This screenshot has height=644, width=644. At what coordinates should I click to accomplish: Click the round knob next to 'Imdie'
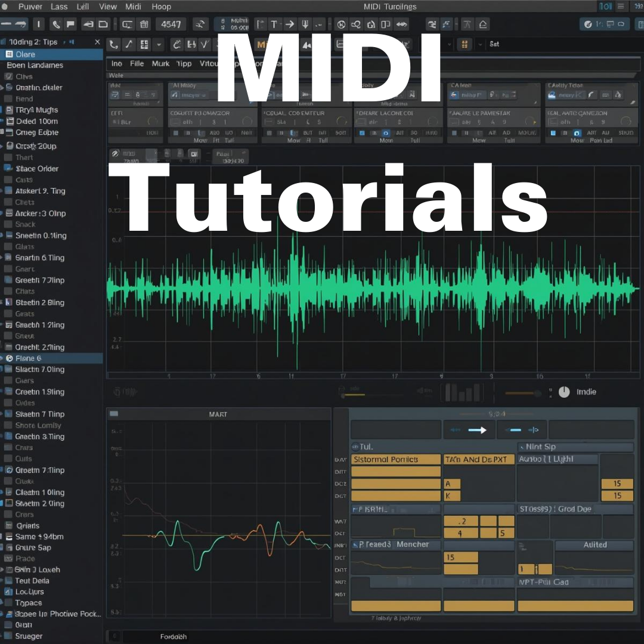(564, 392)
